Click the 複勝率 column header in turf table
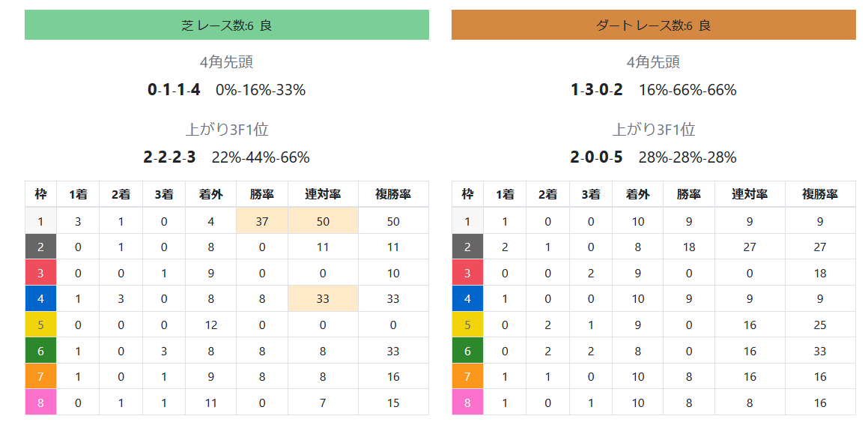The image size is (868, 428). [393, 194]
